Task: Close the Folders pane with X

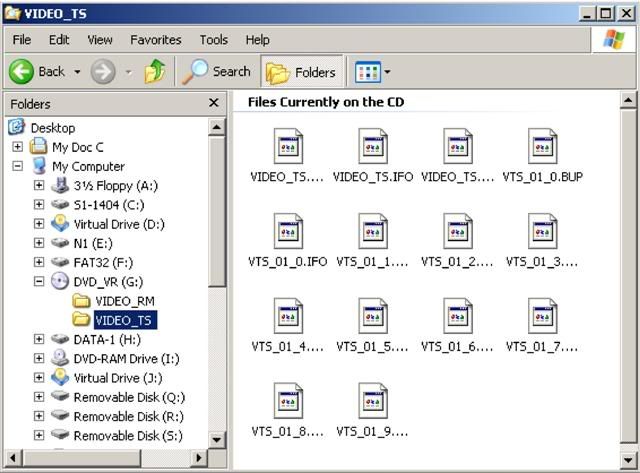Action: coord(213,103)
